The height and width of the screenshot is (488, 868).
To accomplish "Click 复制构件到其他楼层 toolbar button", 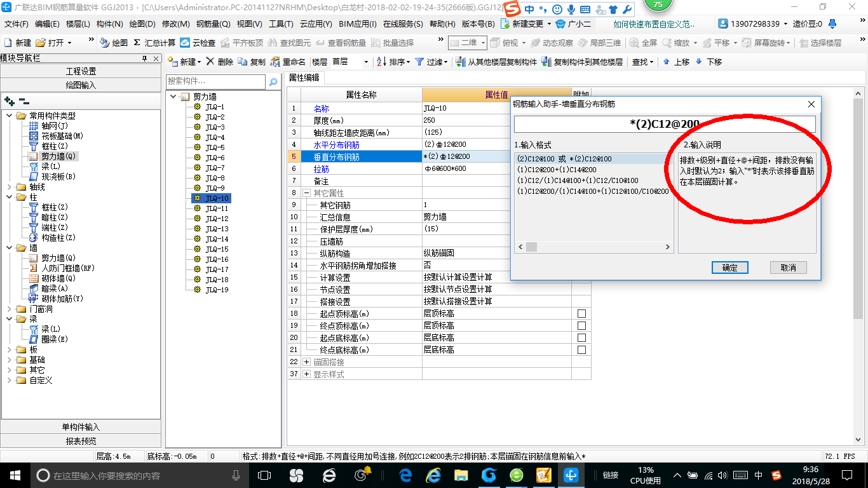I will [583, 62].
